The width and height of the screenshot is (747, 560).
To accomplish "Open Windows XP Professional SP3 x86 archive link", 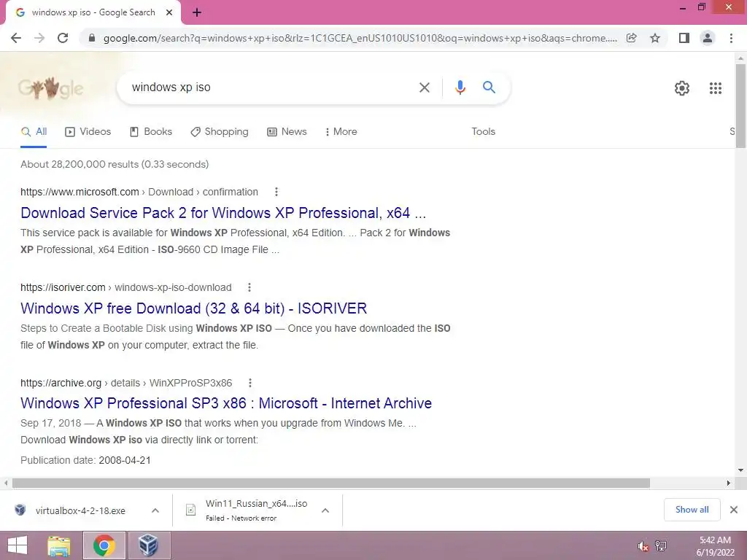I will pos(226,403).
